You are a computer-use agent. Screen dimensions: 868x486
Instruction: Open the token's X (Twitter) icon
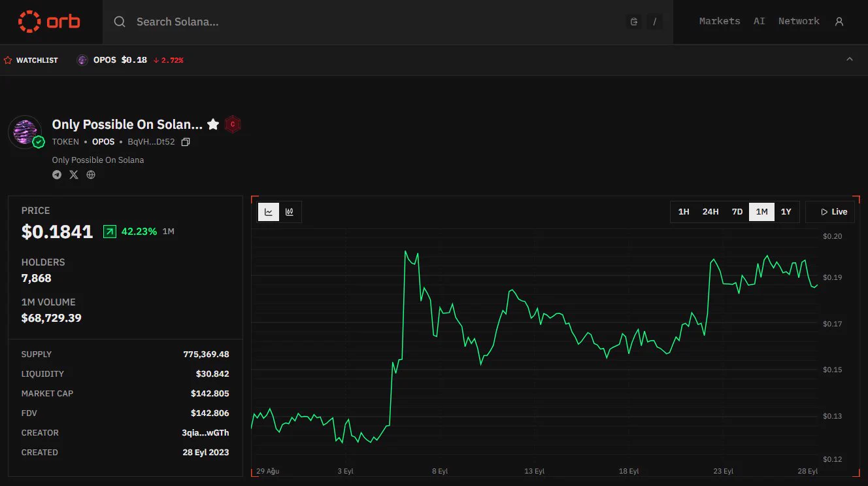74,175
